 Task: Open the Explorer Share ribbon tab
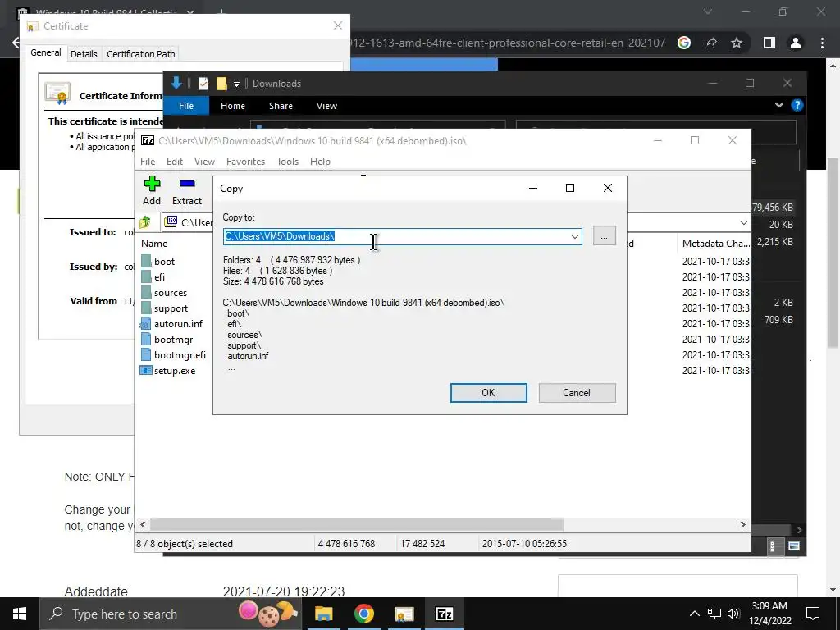click(x=281, y=106)
